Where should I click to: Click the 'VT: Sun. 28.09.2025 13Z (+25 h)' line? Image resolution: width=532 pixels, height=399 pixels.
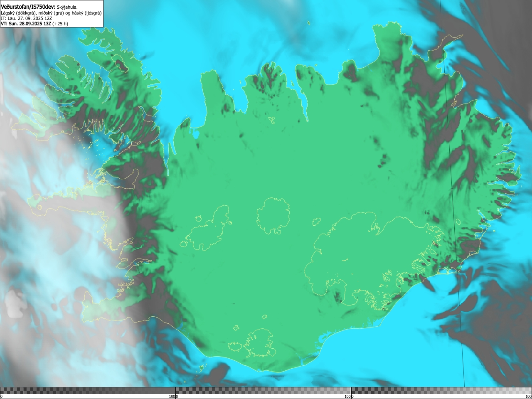(34, 24)
